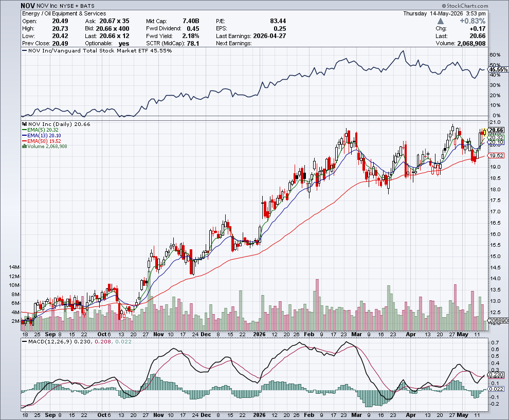The image size is (509, 420).
Task: Click the 21.0 price axis label
Action: tap(495, 122)
